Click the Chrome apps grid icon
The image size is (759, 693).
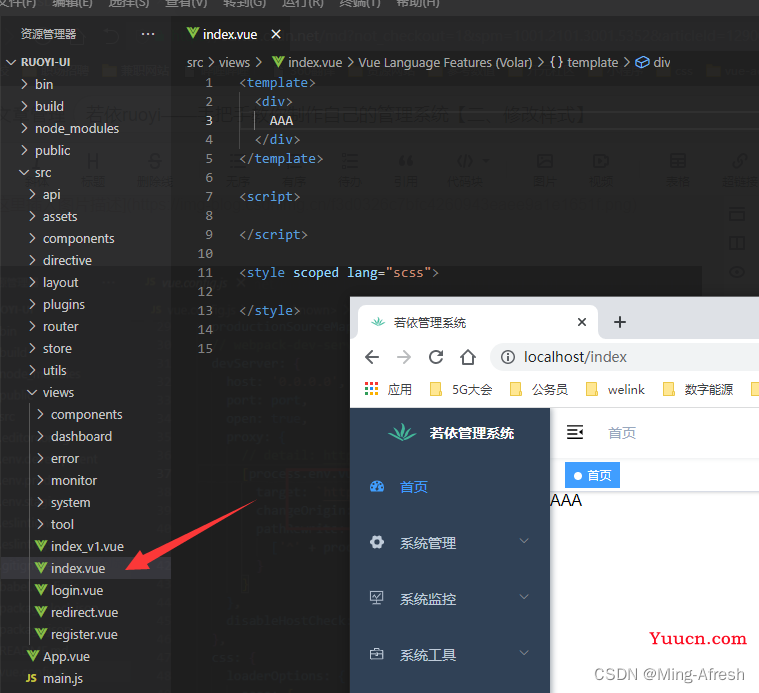tap(372, 389)
